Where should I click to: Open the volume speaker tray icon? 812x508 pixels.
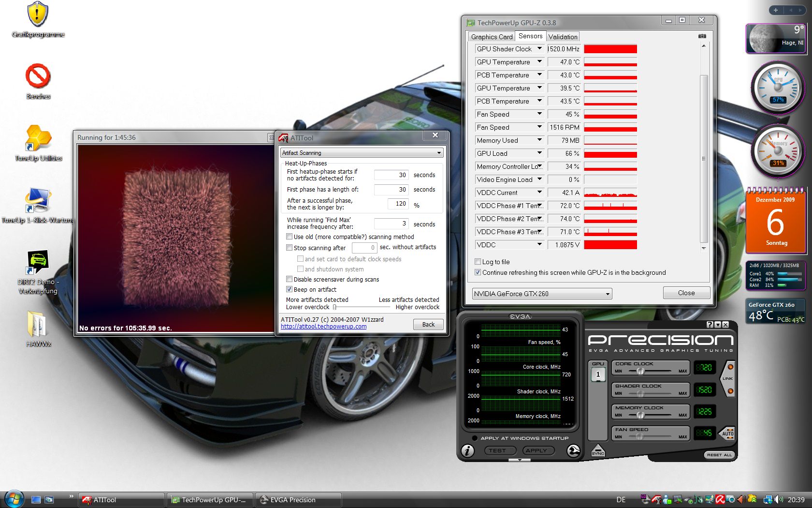pyautogui.click(x=779, y=500)
